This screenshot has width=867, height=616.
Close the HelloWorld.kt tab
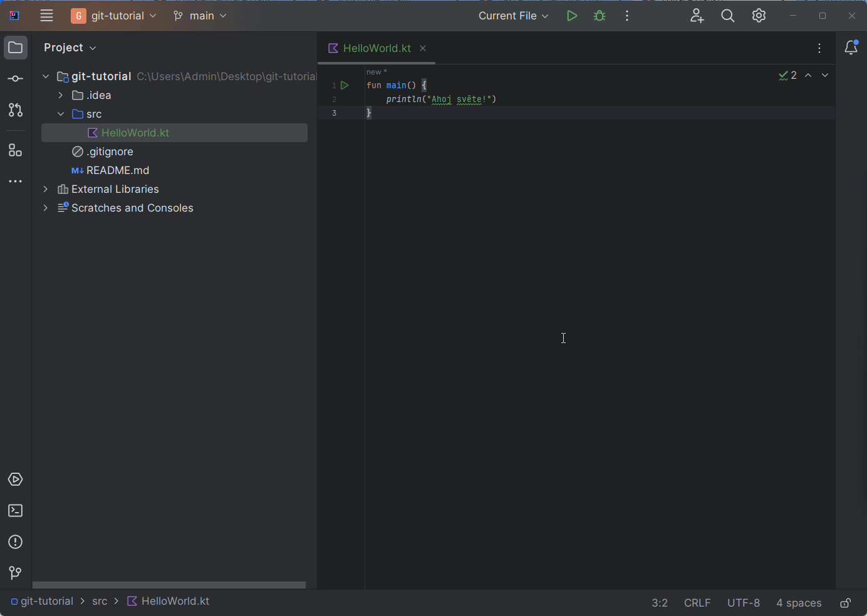click(x=423, y=48)
